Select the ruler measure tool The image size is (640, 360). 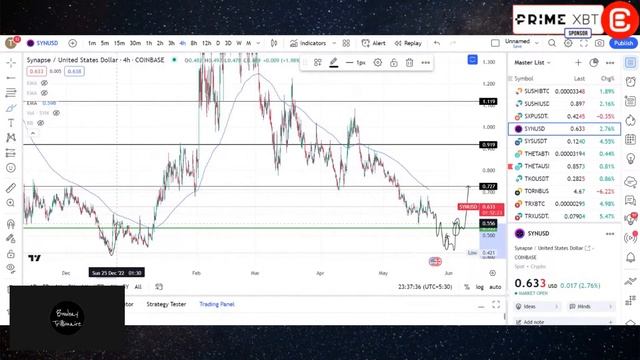11,188
